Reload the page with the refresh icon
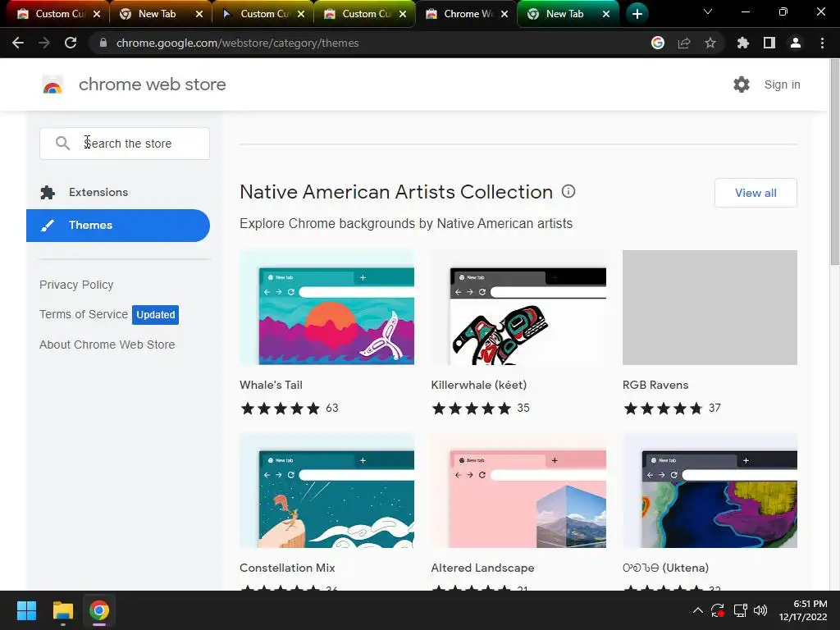Image resolution: width=840 pixels, height=630 pixels. [71, 43]
